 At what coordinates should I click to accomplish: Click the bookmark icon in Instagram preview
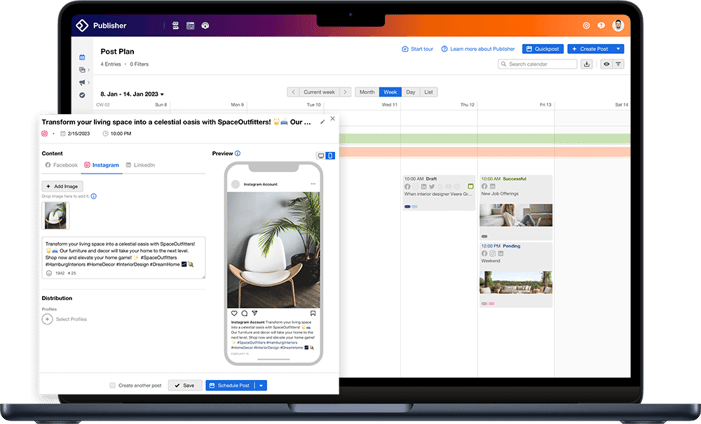pyautogui.click(x=313, y=313)
